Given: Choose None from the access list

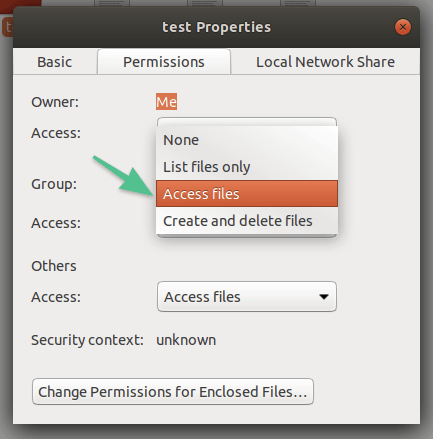Looking at the screenshot, I should click(247, 140).
